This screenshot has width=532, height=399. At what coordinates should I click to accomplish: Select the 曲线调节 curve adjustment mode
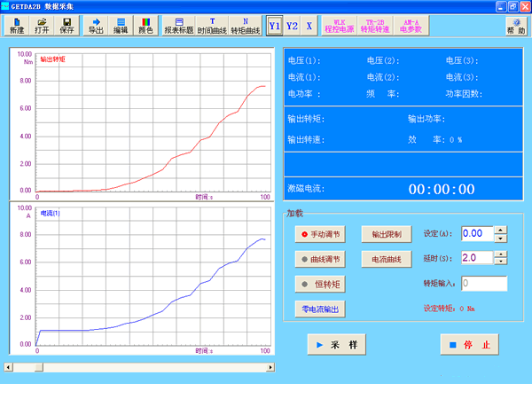click(323, 259)
